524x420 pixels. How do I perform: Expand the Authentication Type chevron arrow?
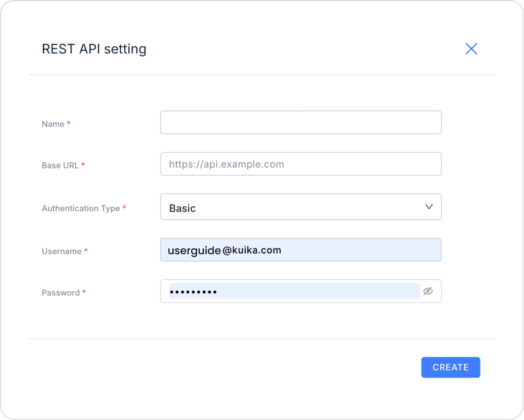click(429, 207)
